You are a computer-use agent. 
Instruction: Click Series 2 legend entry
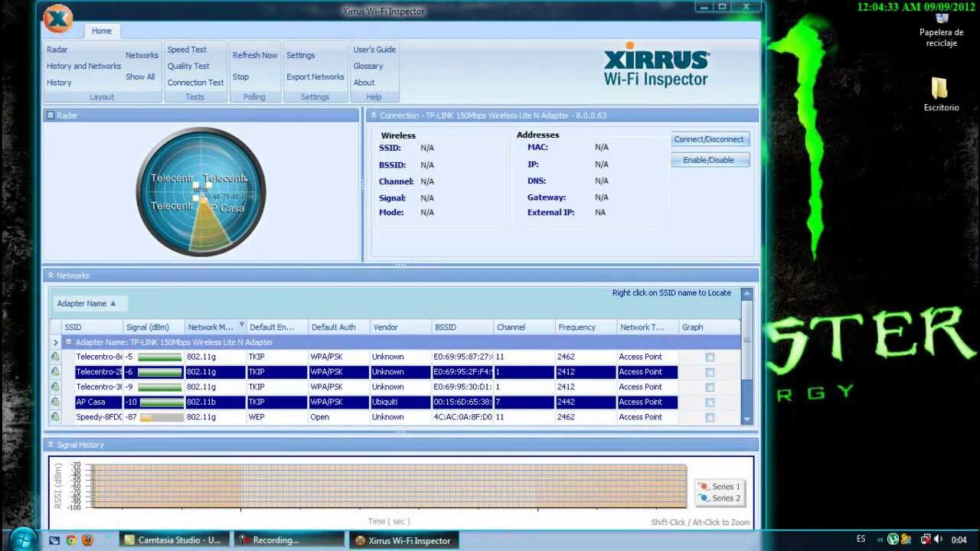[719, 498]
